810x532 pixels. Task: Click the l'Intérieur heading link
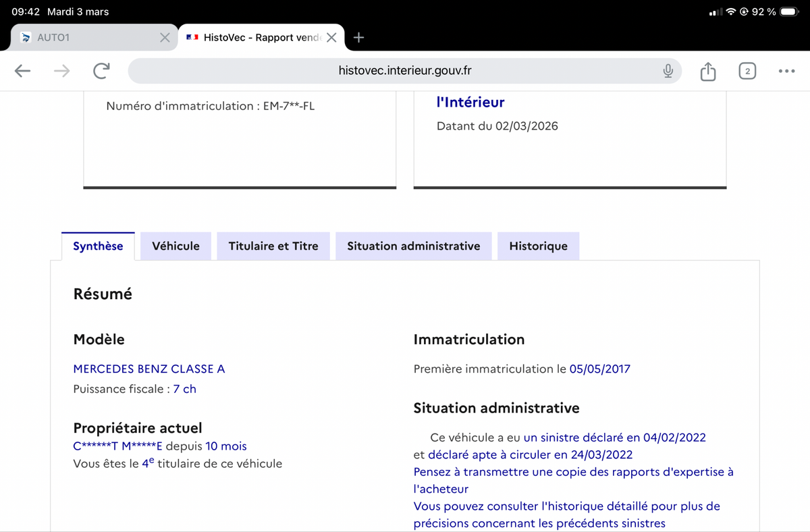(470, 103)
